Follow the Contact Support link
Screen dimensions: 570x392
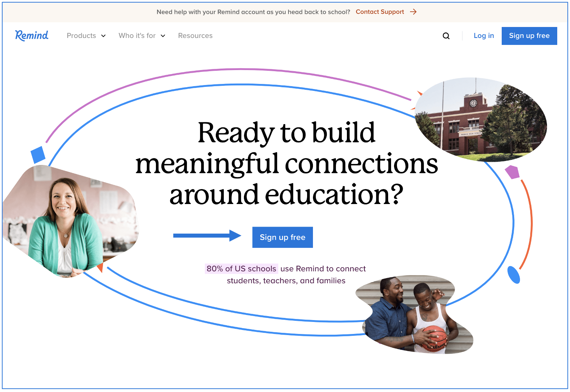(380, 12)
